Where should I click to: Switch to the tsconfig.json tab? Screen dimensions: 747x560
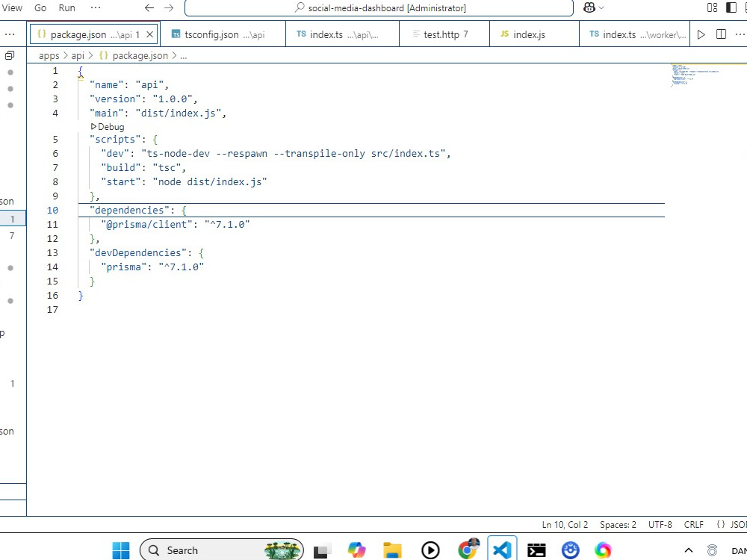(x=223, y=34)
